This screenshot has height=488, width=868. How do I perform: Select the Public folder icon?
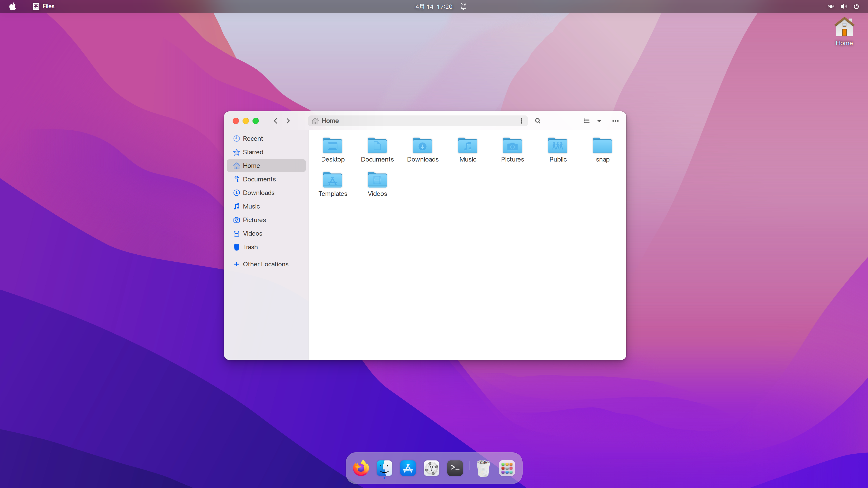pos(557,146)
